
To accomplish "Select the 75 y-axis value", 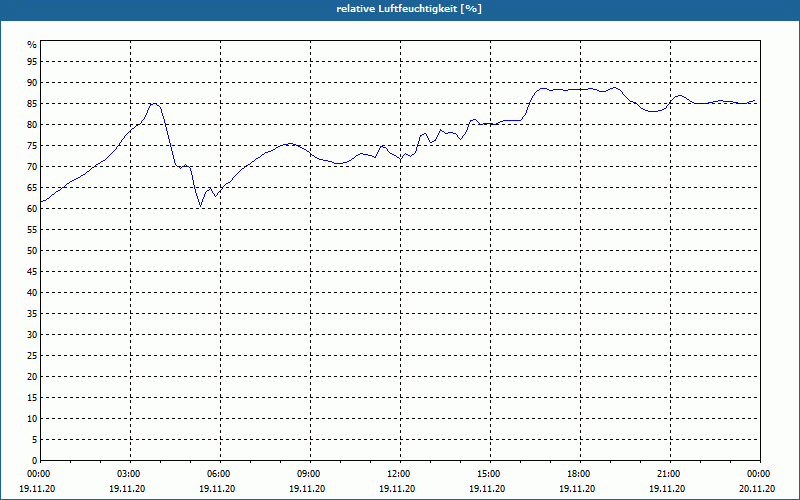I will pyautogui.click(x=32, y=146).
